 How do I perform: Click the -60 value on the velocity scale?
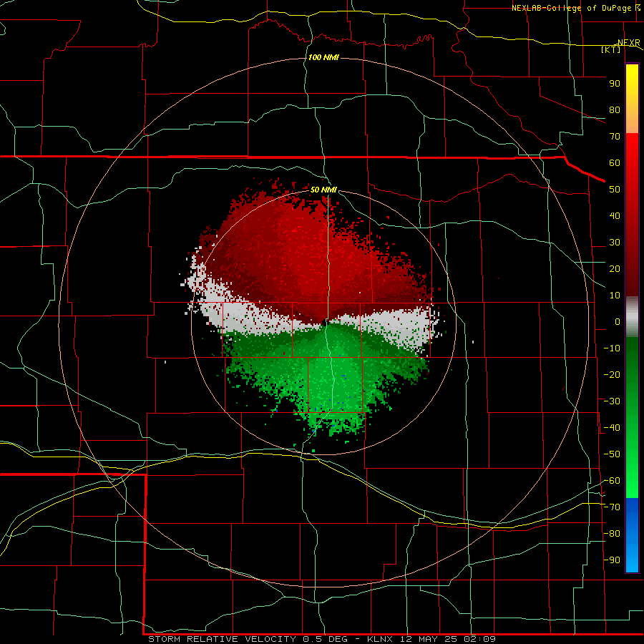(612, 481)
